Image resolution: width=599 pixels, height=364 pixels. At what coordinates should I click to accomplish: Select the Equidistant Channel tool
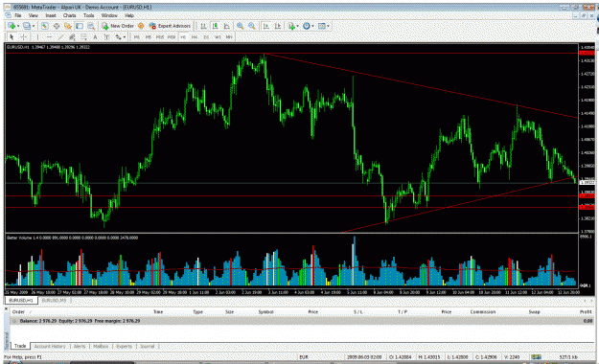[x=72, y=37]
